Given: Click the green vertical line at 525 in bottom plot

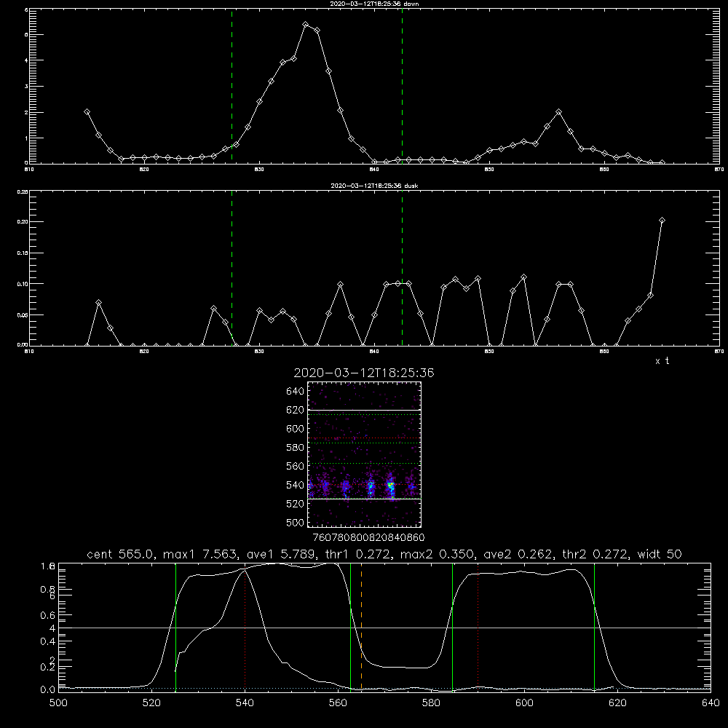Looking at the screenshot, I should click(175, 628).
